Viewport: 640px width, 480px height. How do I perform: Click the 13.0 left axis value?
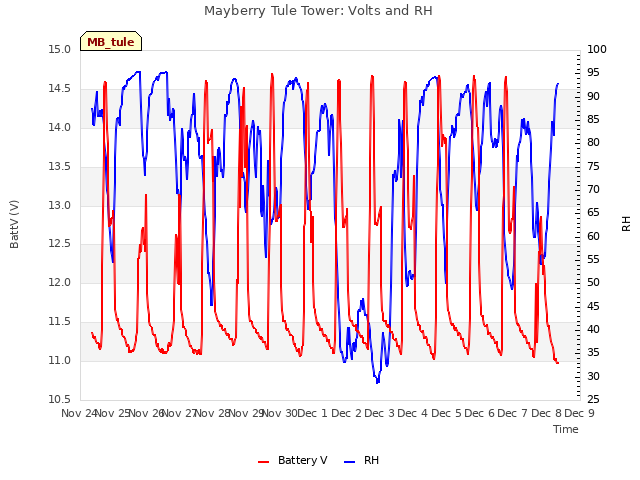(60, 205)
